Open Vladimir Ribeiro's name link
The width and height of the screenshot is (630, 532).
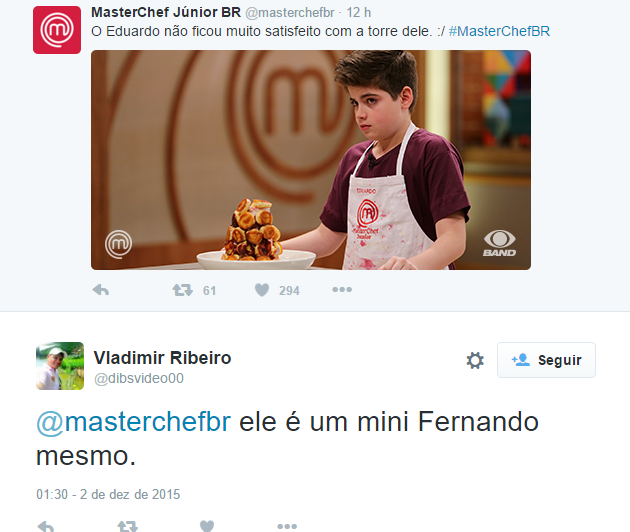162,358
